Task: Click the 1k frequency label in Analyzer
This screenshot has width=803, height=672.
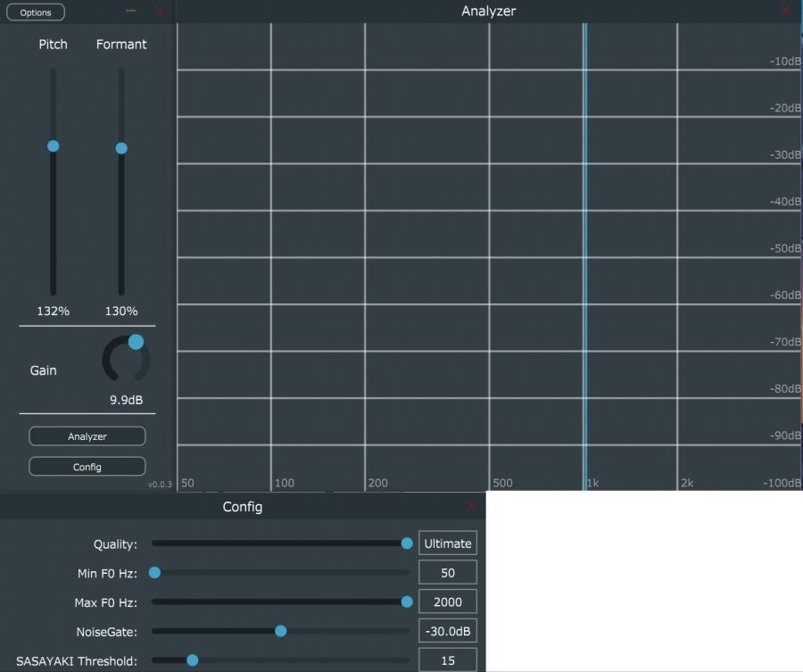Action: [593, 483]
